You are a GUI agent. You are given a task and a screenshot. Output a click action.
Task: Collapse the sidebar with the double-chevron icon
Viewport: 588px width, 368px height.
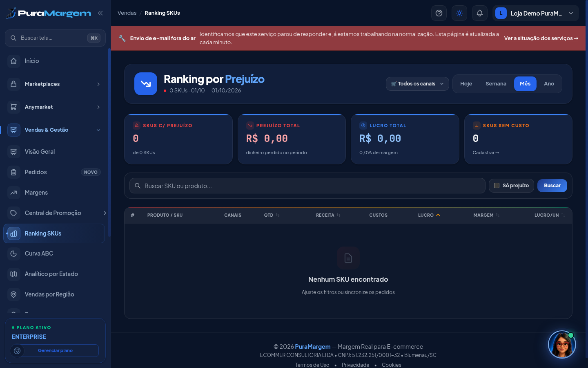coord(100,13)
